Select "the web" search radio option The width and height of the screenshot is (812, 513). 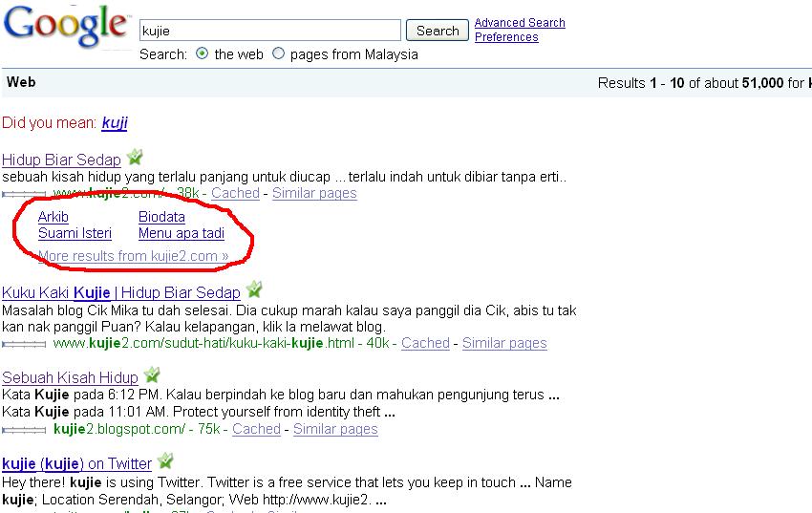point(202,54)
